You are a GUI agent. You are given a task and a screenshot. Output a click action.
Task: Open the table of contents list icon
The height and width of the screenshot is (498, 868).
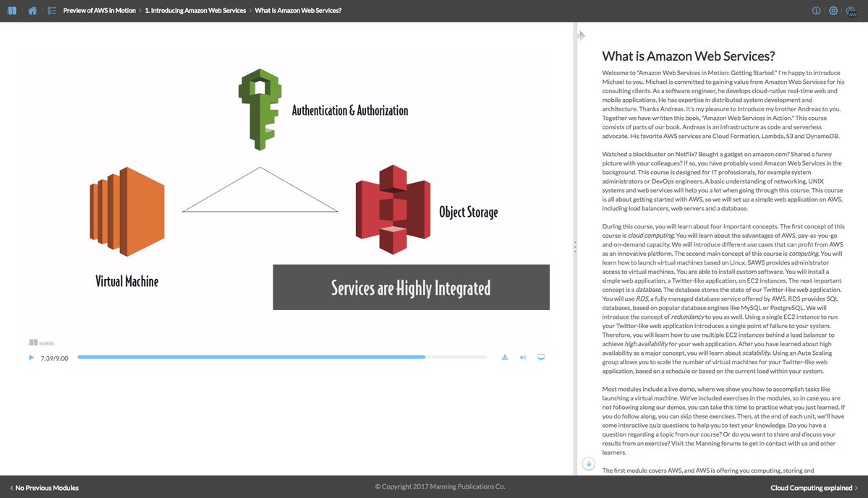(x=52, y=11)
